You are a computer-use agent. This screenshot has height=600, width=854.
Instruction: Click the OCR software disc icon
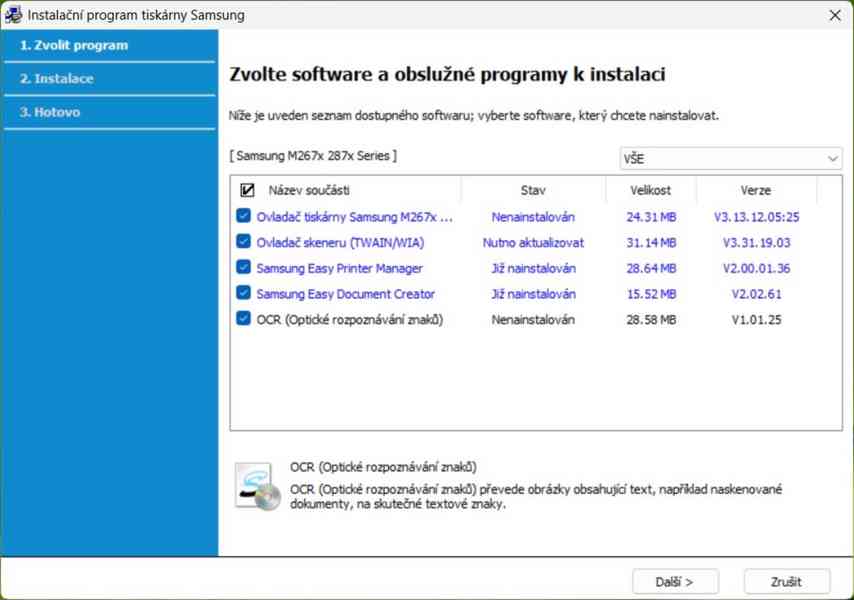point(257,486)
